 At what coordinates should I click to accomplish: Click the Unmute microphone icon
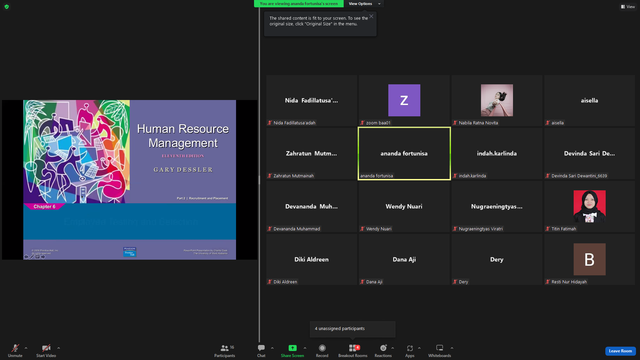coord(15,348)
